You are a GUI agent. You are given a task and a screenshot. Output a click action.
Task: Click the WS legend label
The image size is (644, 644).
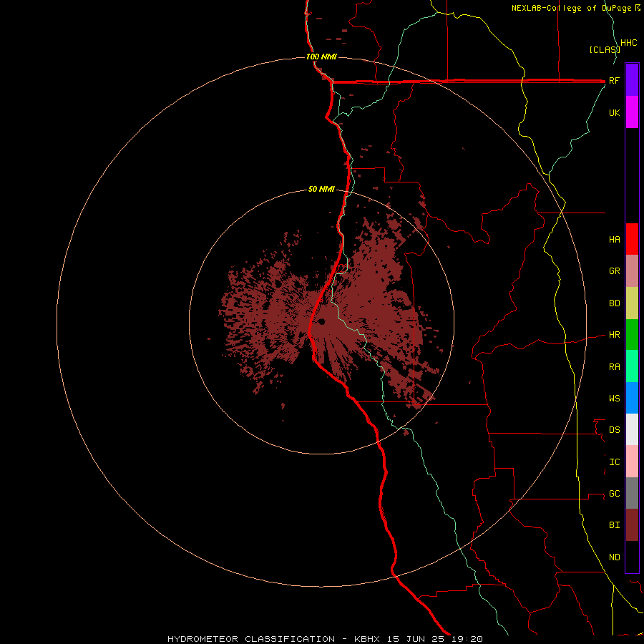(614, 399)
